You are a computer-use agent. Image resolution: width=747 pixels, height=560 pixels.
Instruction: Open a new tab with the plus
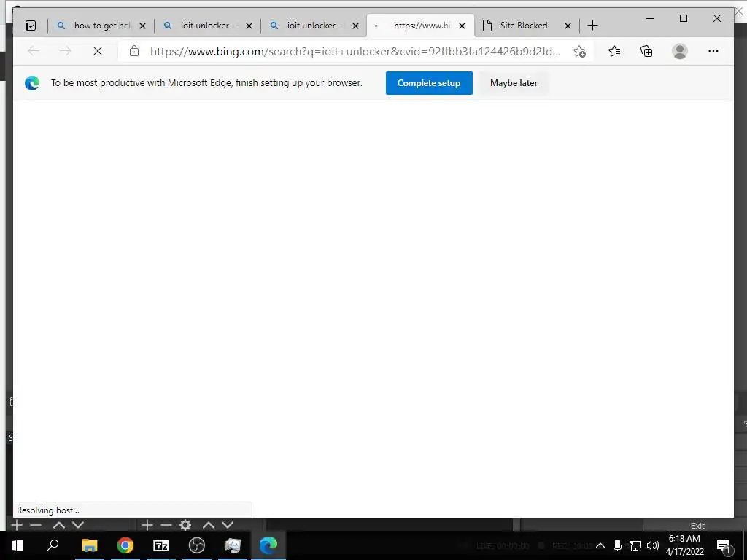(x=592, y=26)
